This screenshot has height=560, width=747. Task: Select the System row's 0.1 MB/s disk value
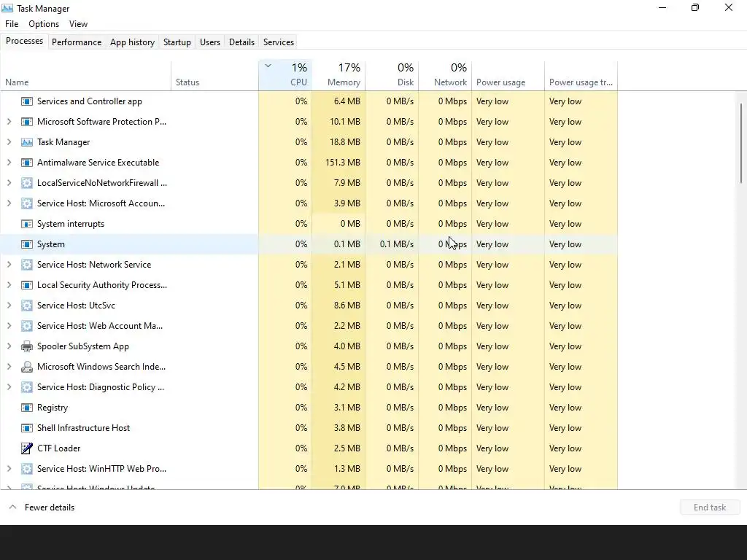(x=396, y=244)
